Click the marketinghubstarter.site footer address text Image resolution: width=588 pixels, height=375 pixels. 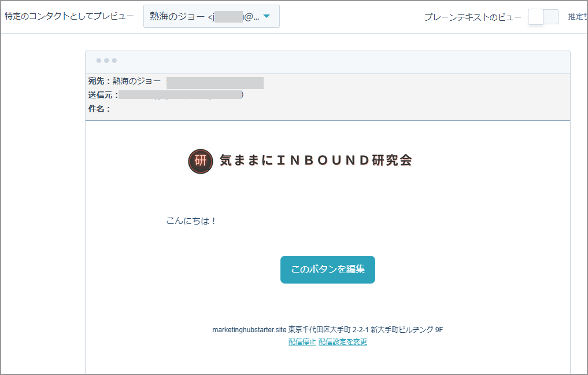click(x=327, y=330)
